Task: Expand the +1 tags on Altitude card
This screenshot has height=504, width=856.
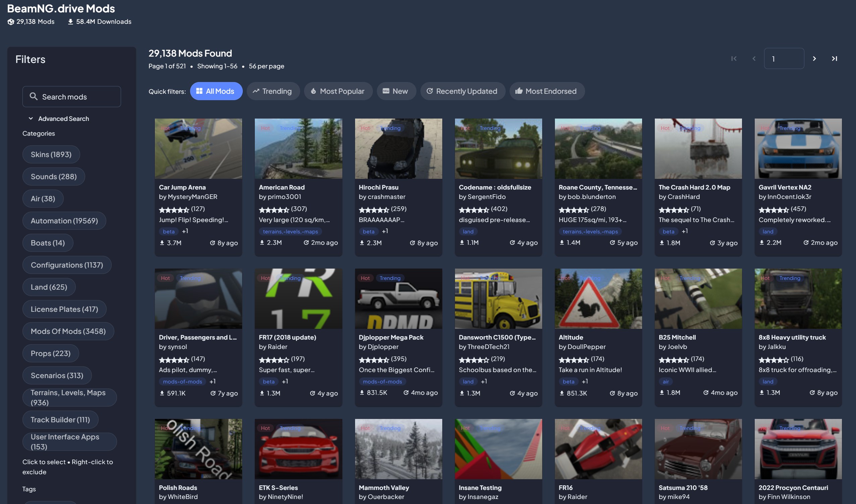Action: pyautogui.click(x=585, y=381)
